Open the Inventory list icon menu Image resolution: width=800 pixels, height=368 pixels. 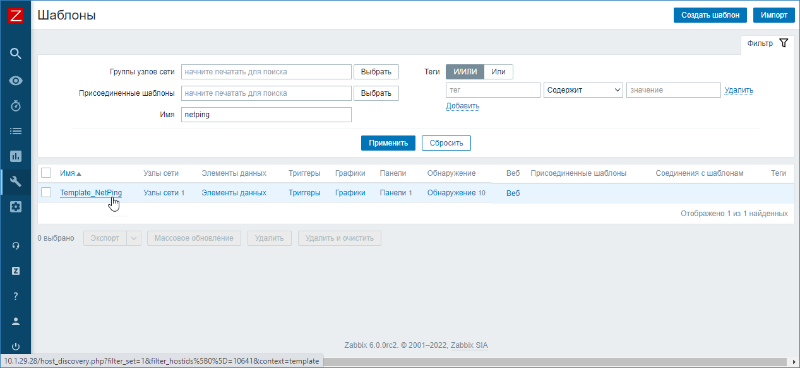click(16, 131)
